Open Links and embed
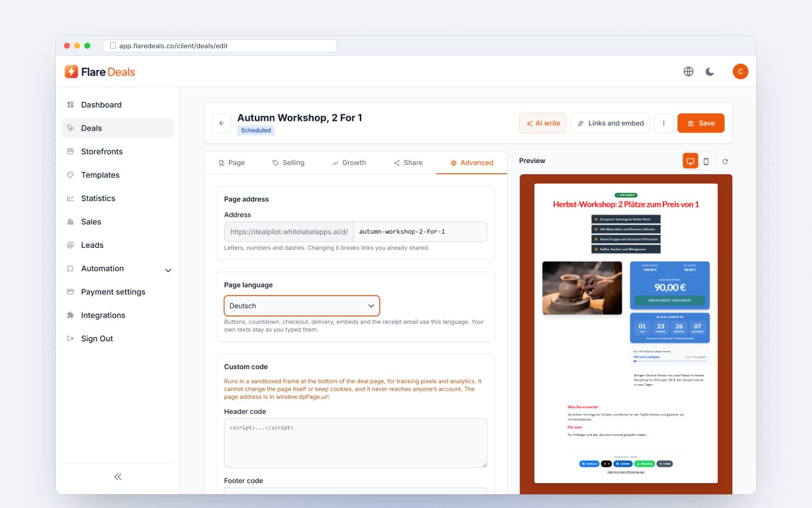The image size is (812, 508). pos(610,123)
